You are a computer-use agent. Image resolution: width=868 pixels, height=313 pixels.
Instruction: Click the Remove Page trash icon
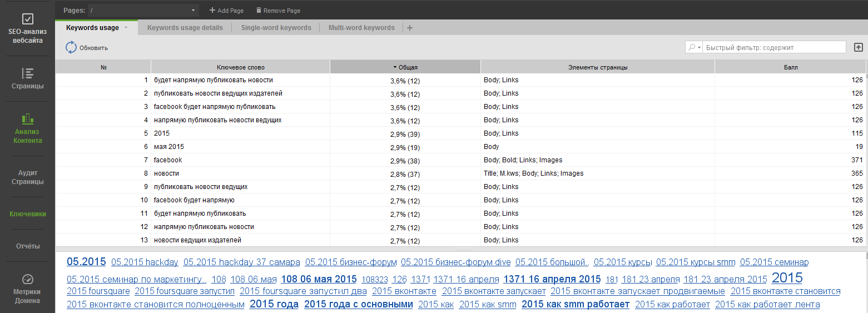tap(259, 11)
